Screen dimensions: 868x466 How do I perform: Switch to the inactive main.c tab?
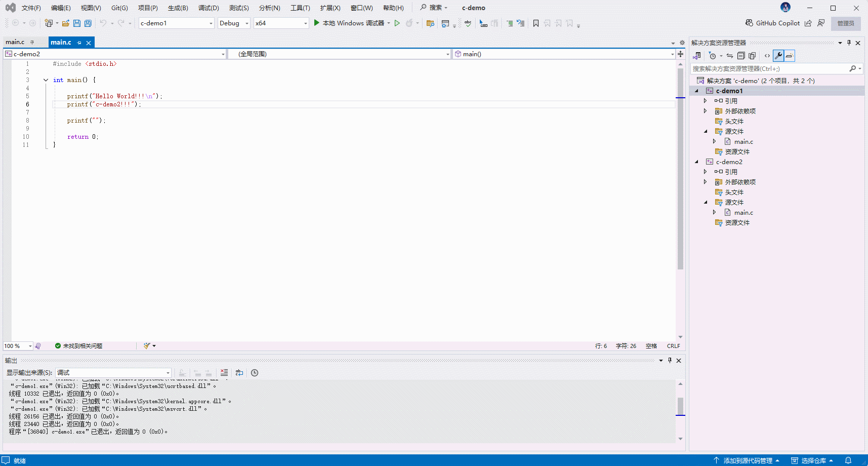(x=15, y=43)
